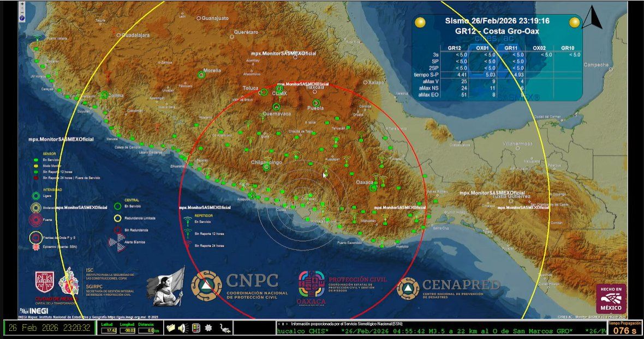Select the Cuernavaca central station marker

pos(277,107)
